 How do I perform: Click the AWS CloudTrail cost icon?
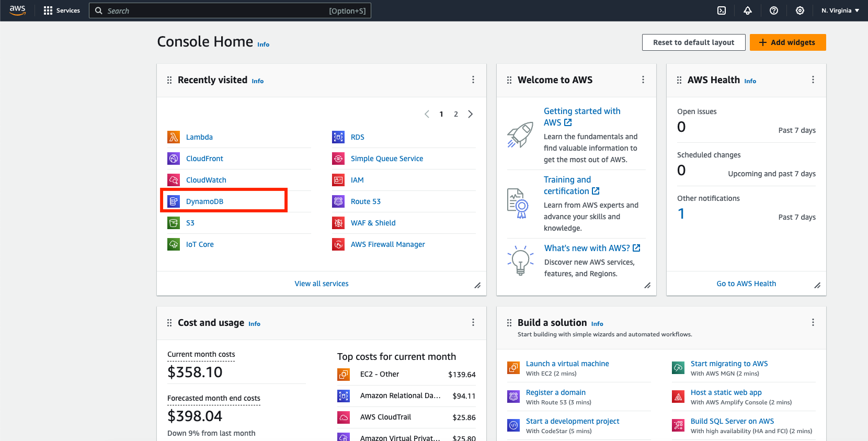click(344, 417)
